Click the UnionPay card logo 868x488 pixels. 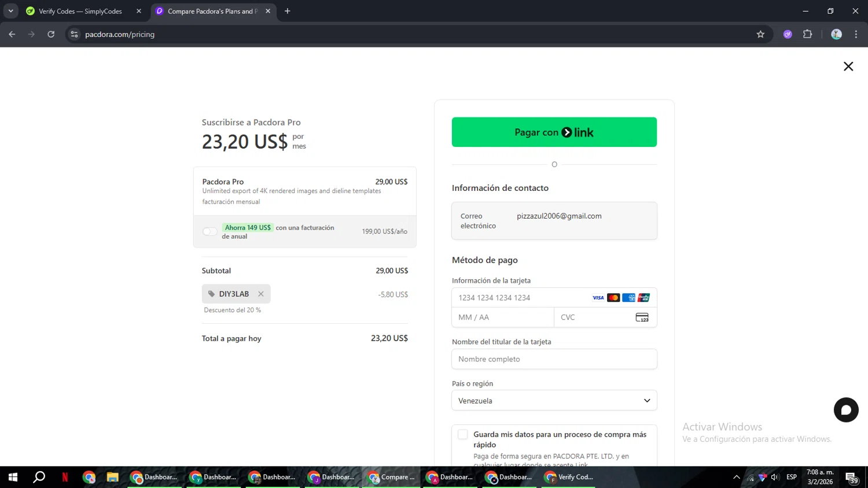[643, 298]
